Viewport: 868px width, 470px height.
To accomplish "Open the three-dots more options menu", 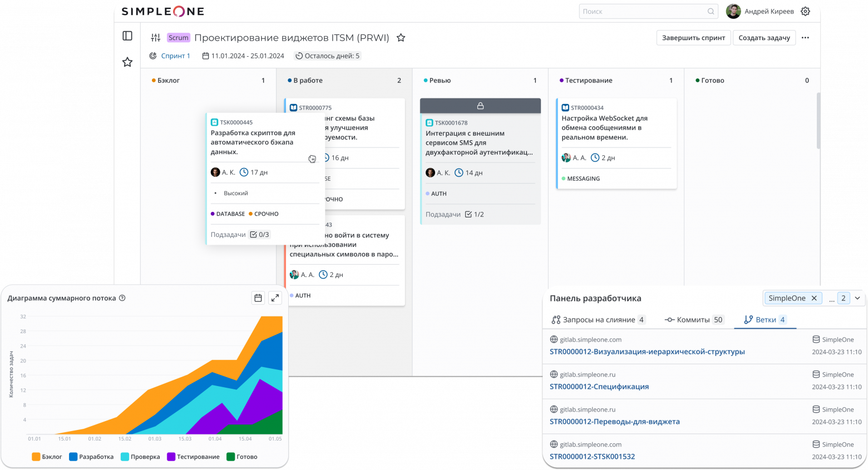I will (805, 38).
